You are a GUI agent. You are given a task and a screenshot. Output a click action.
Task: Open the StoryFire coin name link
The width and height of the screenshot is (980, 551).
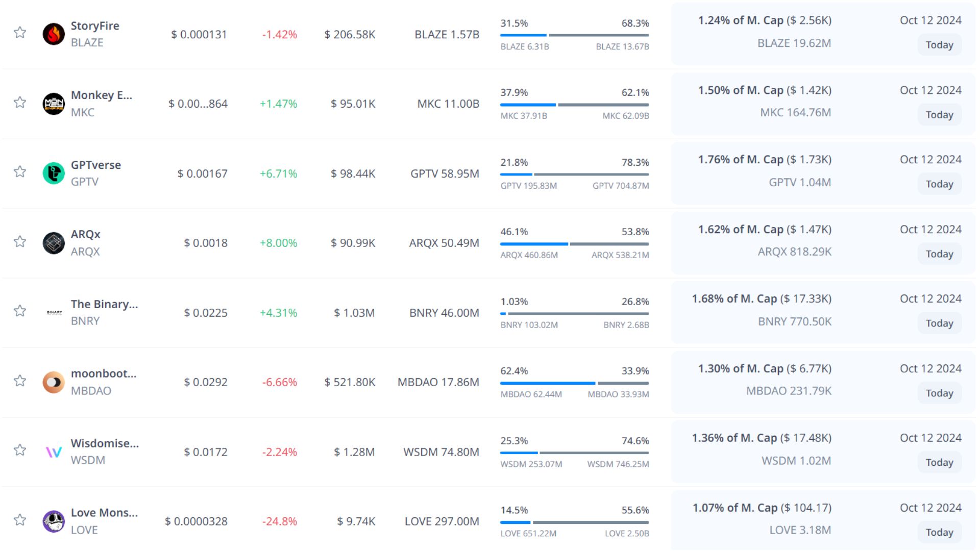pos(95,26)
